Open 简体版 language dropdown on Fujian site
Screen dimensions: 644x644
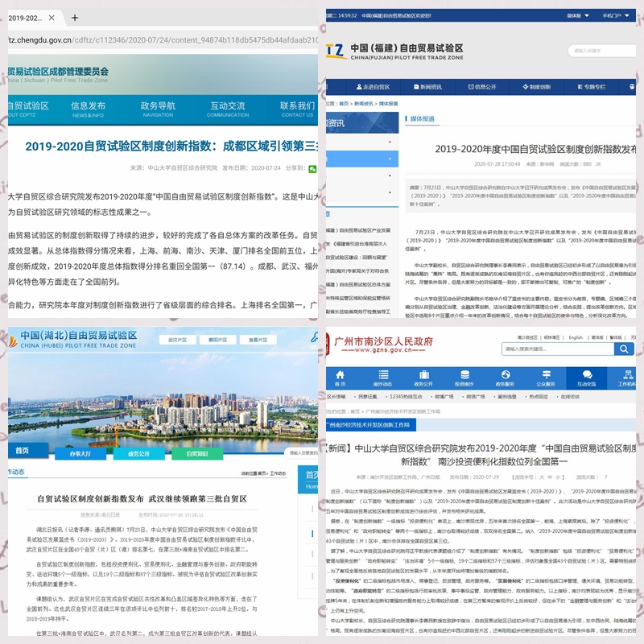tap(578, 15)
